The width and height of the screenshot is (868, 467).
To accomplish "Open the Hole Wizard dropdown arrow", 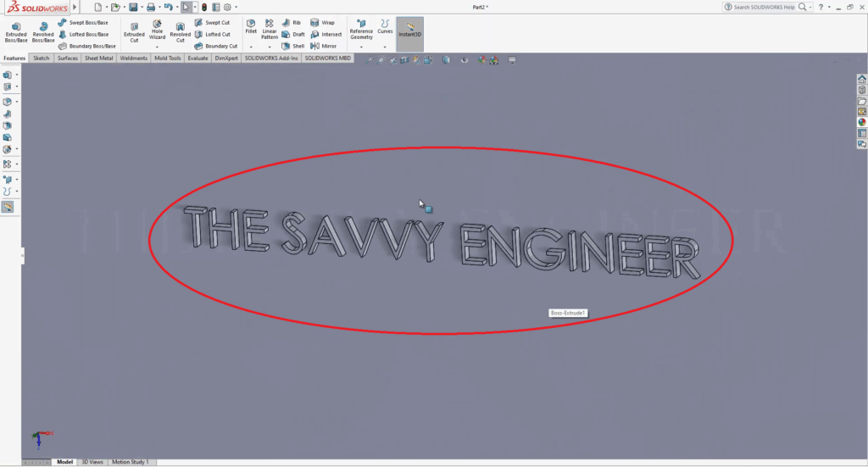I will [x=157, y=47].
